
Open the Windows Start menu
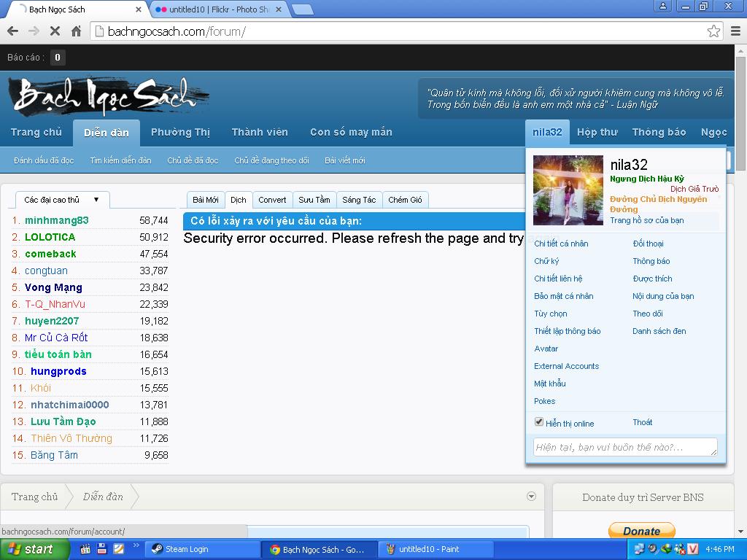point(35,549)
